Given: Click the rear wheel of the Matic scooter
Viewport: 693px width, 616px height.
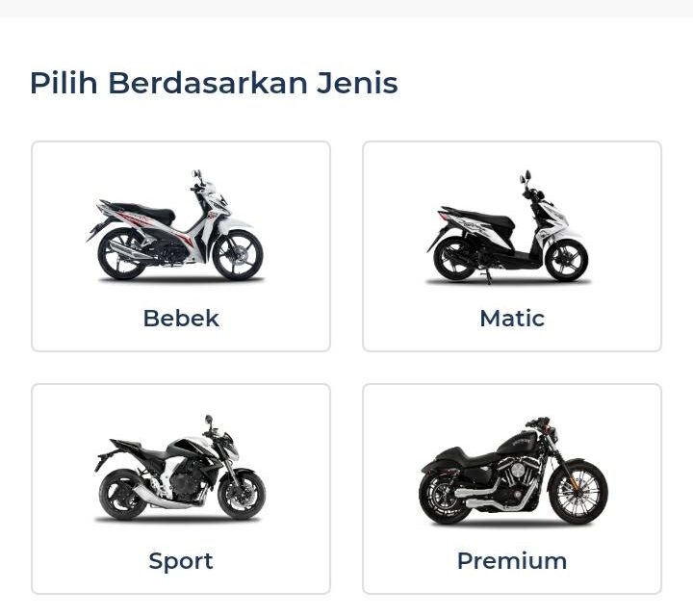Looking at the screenshot, I should click(x=454, y=258).
